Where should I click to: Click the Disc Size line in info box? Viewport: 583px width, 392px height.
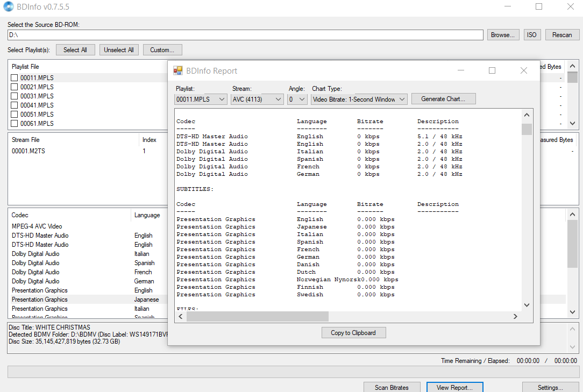65,341
